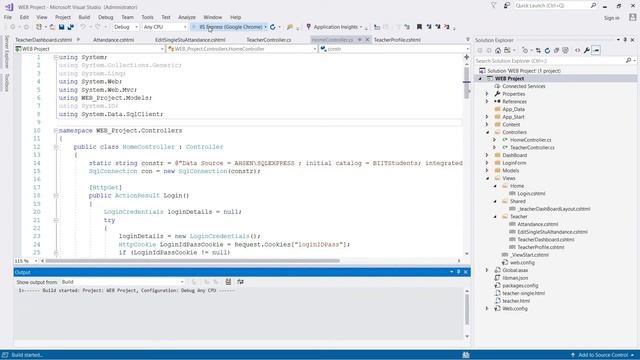Click the Pending Changes Filter icon
The height and width of the screenshot is (360, 640).
point(525,50)
